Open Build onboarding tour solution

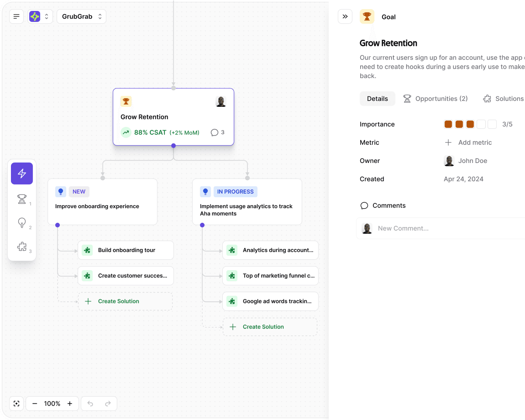coord(126,250)
